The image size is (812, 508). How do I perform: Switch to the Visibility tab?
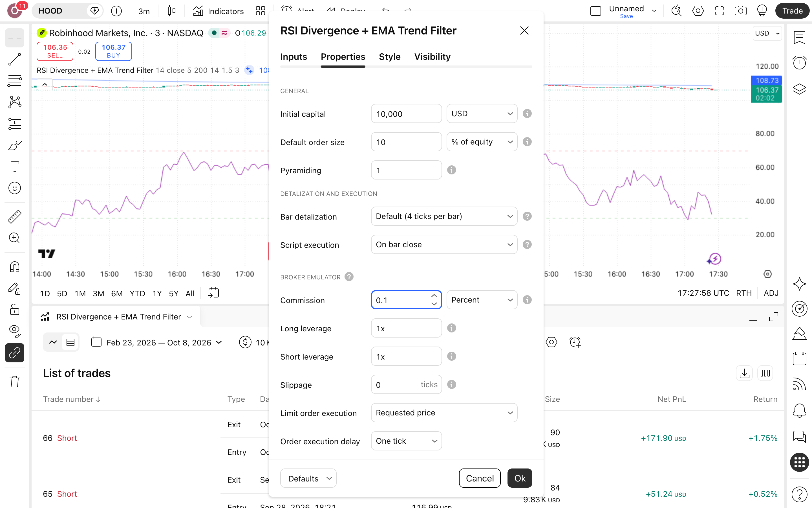click(x=432, y=57)
